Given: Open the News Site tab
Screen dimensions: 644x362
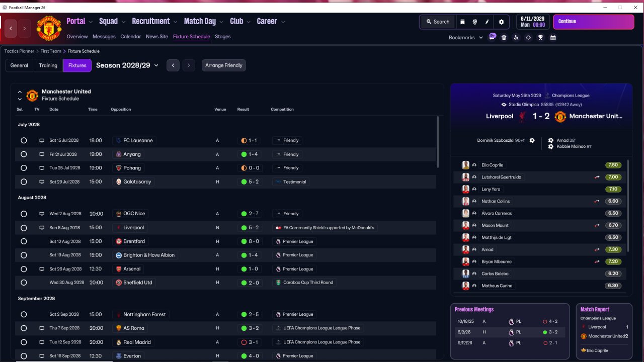Looking at the screenshot, I should click(x=157, y=37).
